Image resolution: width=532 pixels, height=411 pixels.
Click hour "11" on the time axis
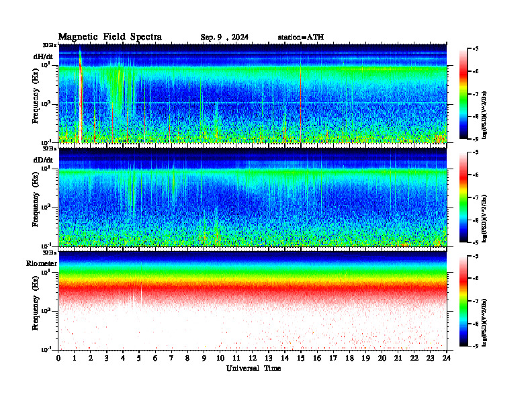tap(236, 359)
